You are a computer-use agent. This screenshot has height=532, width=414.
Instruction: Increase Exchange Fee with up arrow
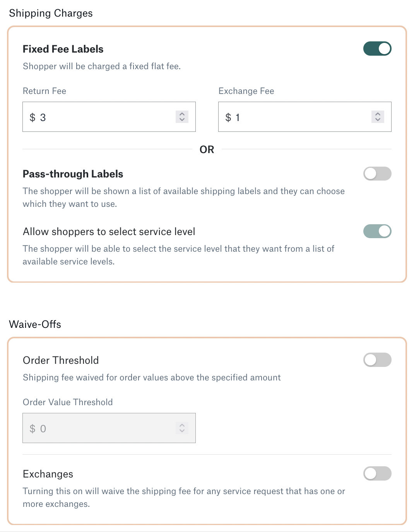378,114
